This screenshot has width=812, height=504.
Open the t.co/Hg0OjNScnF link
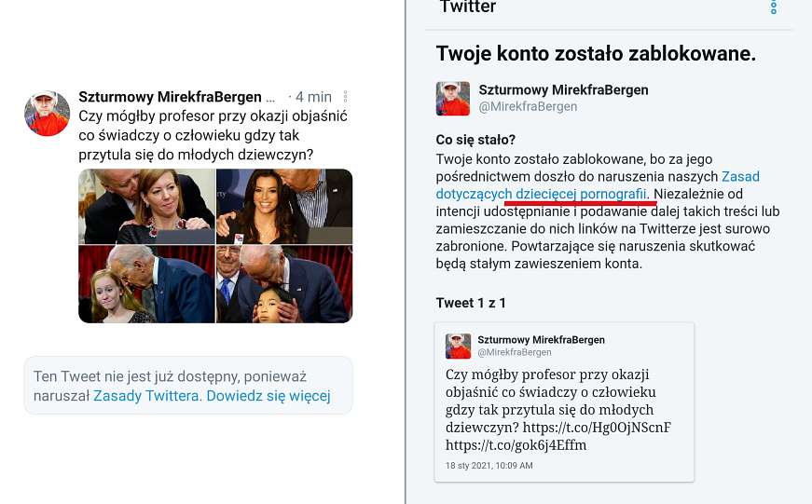[x=597, y=428]
